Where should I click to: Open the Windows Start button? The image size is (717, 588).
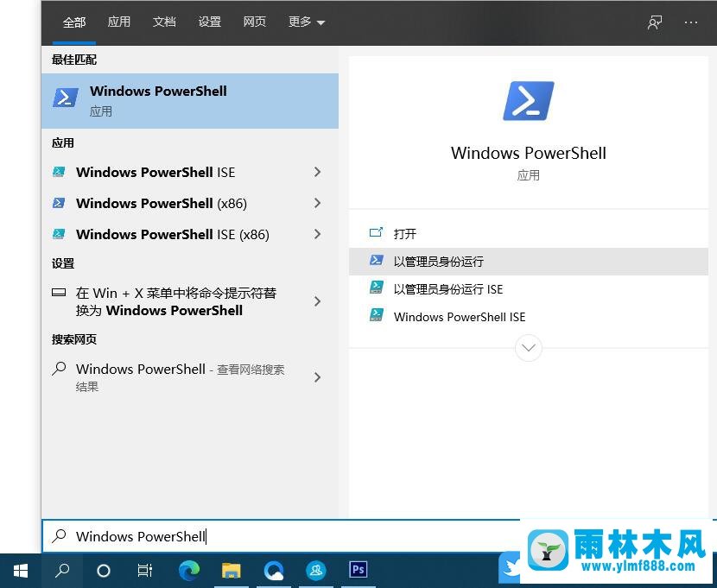[21, 570]
